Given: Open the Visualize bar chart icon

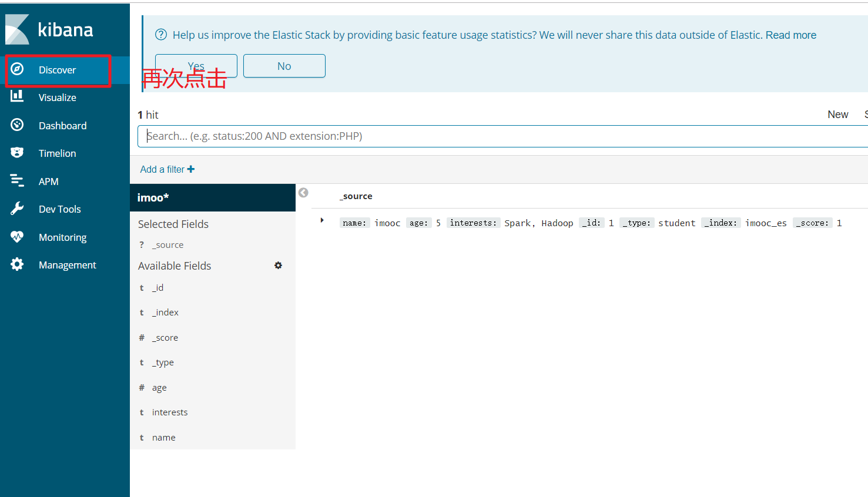Looking at the screenshot, I should click(x=17, y=96).
